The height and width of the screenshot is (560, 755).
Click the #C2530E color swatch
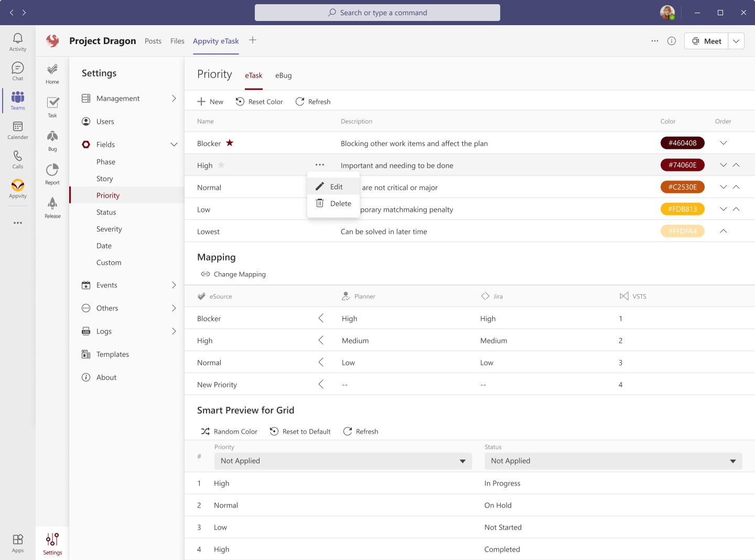pos(682,187)
